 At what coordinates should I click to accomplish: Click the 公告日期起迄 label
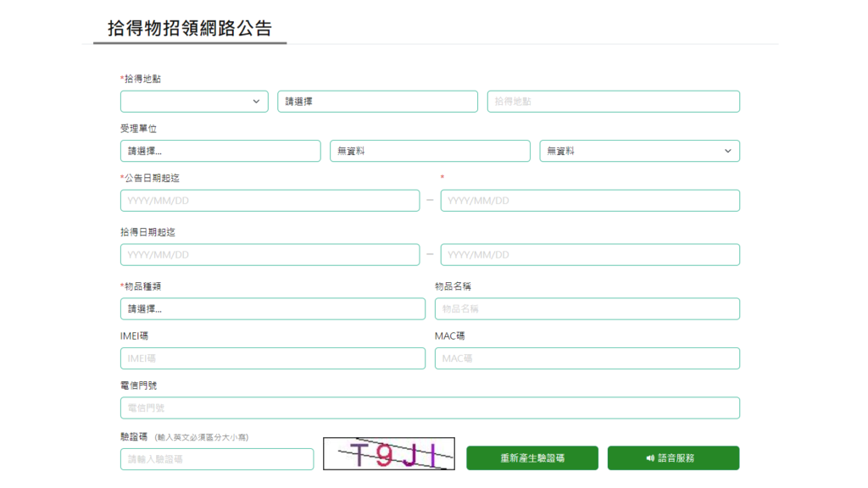152,178
